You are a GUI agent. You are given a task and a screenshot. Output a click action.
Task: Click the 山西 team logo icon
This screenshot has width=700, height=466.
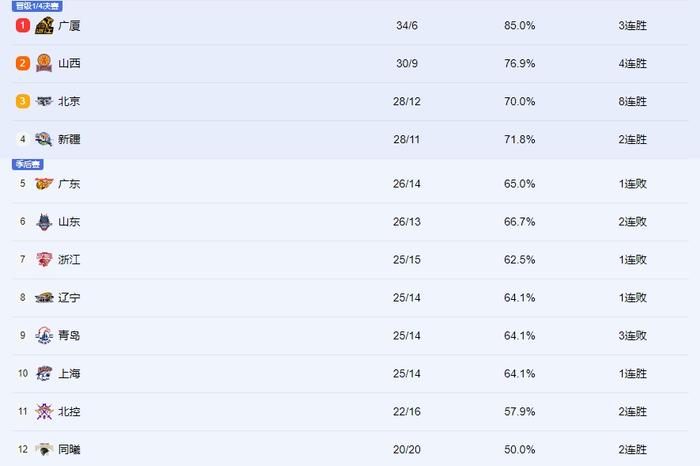[44, 63]
